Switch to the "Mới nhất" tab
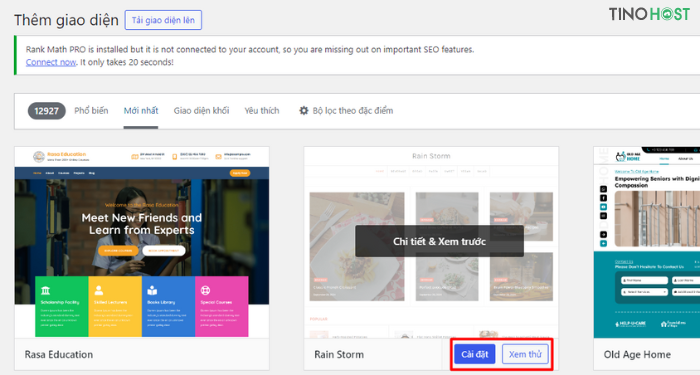The image size is (700, 375). point(141,111)
